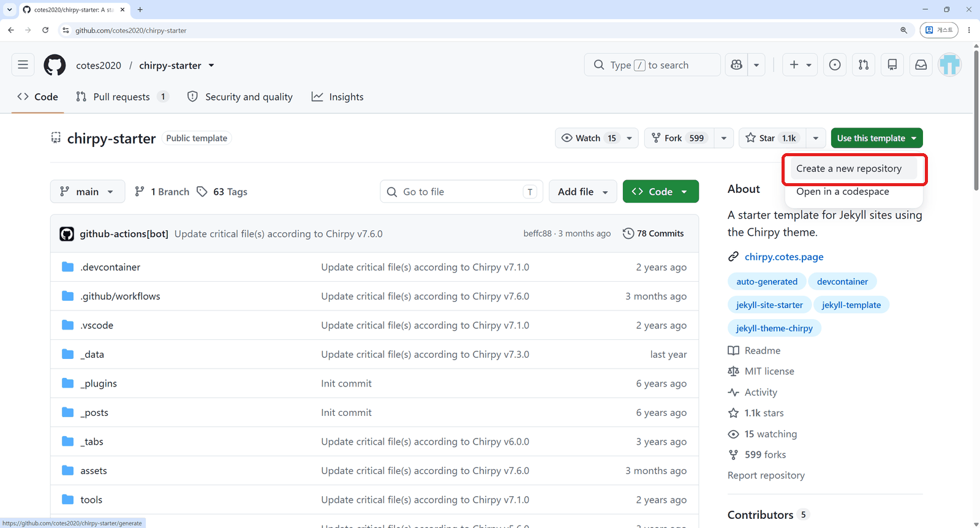Open the tab search chevron in Chrome
The height and width of the screenshot is (528, 980).
click(x=9, y=10)
